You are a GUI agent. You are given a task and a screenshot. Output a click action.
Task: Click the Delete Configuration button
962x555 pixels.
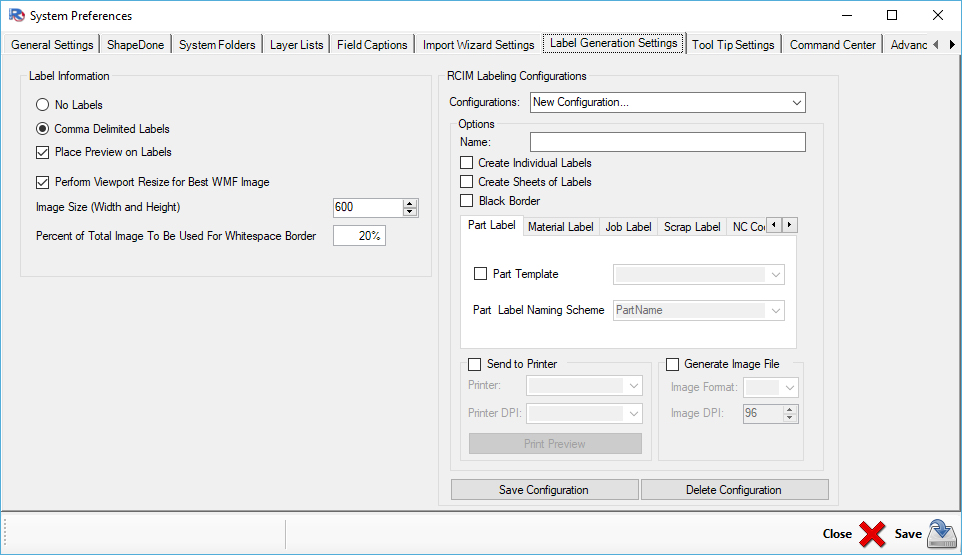[734, 490]
